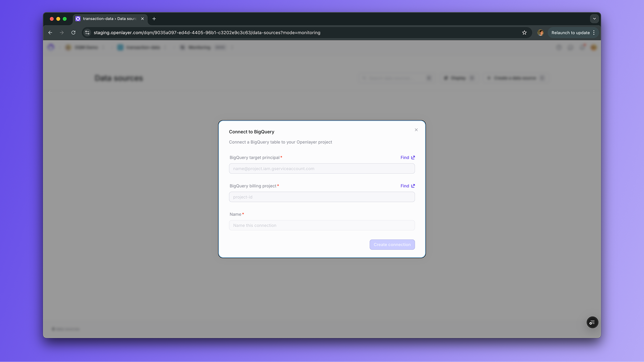Focus the BigQuery billing project field
Screen dimensions: 644x362
click(x=322, y=197)
